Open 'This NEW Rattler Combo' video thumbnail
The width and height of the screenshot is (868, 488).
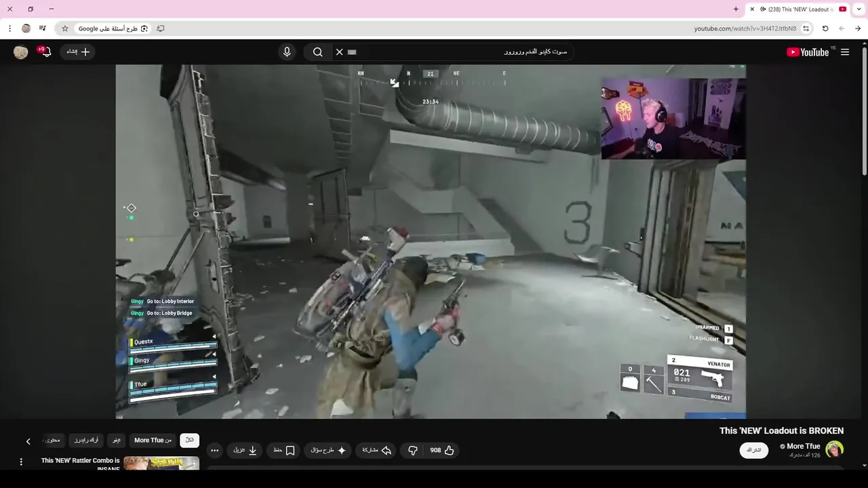[161, 463]
